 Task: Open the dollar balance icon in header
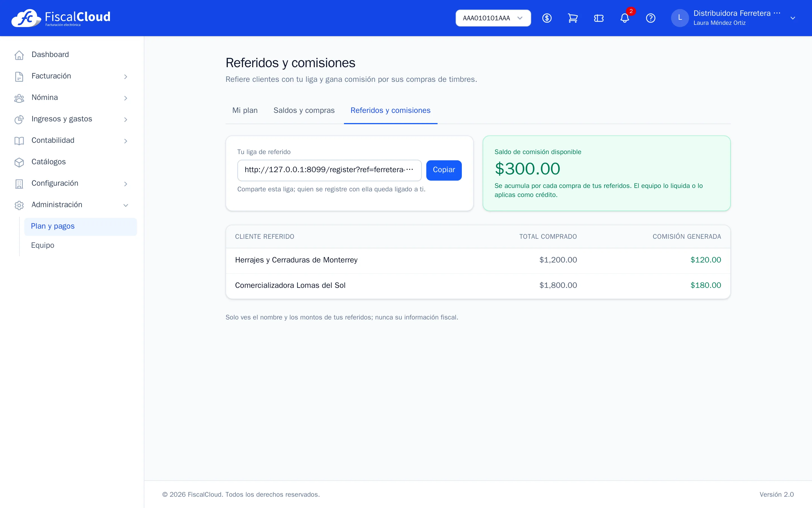(547, 18)
